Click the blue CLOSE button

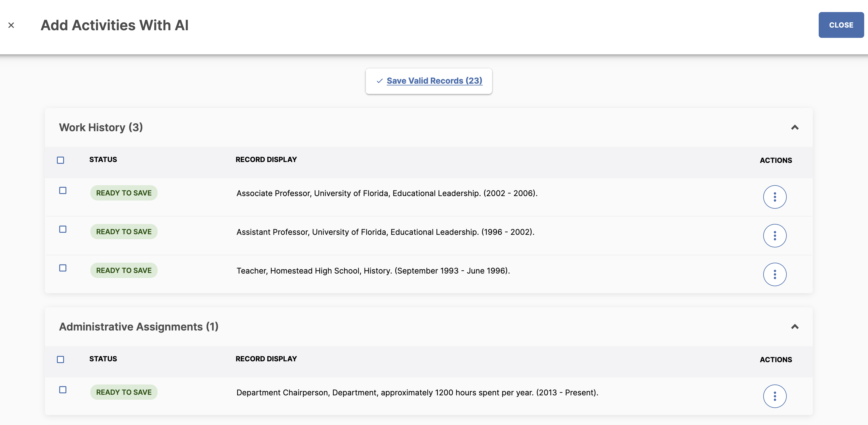point(841,25)
